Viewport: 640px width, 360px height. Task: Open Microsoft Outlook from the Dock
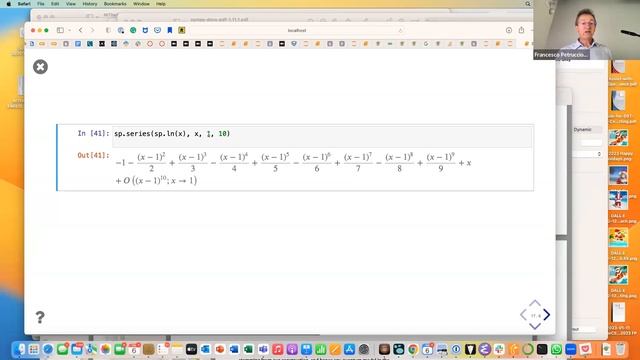(x=205, y=349)
